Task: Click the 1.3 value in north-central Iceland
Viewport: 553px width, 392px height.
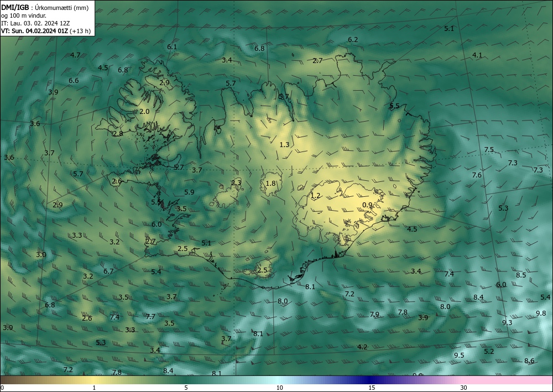Action: (x=284, y=144)
